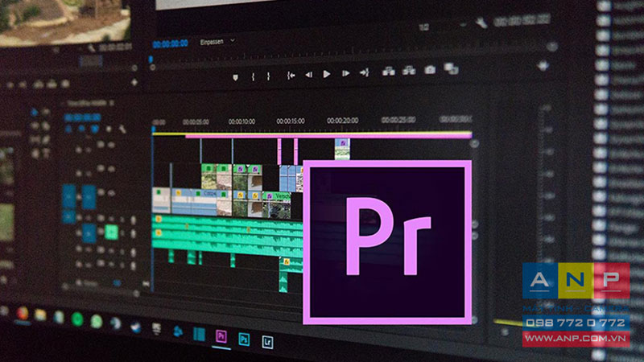Open Premiere Pro from the taskbar
The width and height of the screenshot is (644, 362).
(x=221, y=336)
